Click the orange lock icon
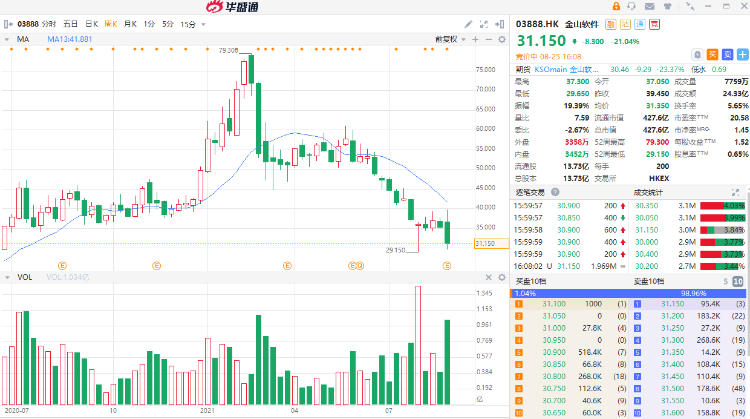This screenshot has height=419, width=750. click(x=616, y=6)
